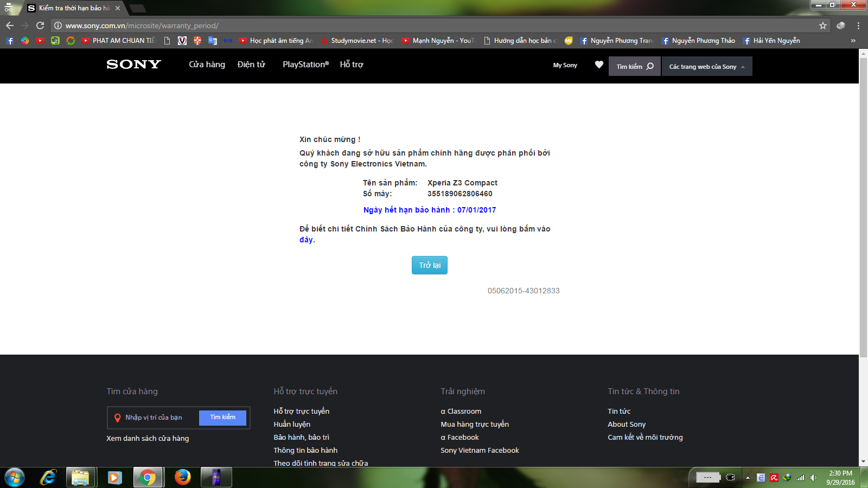Image resolution: width=868 pixels, height=488 pixels.
Task: Open the PHAT AM CHUAN TIE bookmark
Action: coord(118,41)
